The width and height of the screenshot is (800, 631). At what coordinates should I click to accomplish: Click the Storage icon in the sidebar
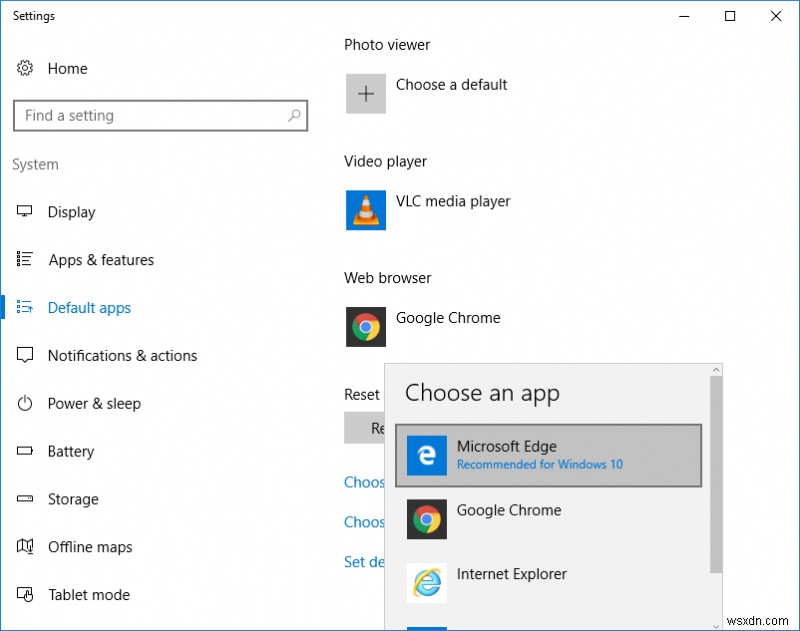(x=24, y=500)
